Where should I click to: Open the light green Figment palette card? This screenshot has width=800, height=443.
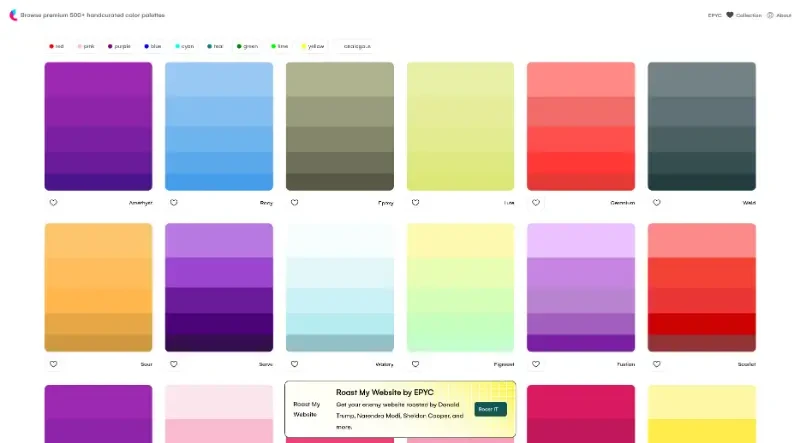pos(460,287)
